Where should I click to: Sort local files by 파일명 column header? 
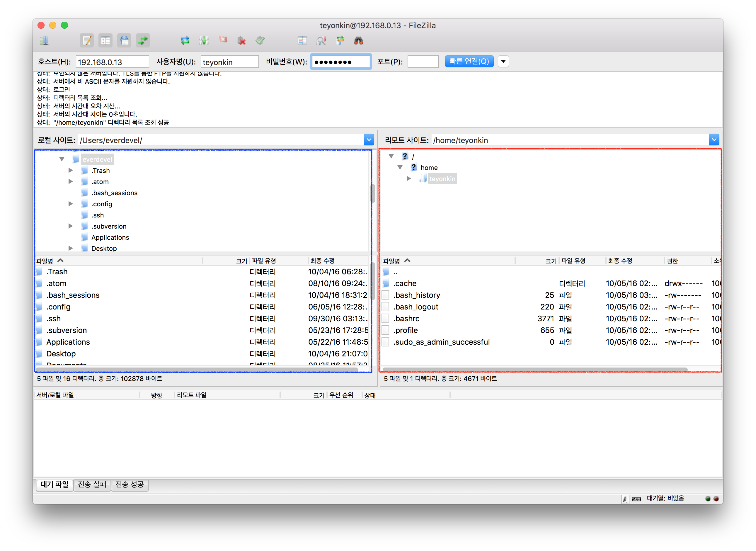pos(118,261)
